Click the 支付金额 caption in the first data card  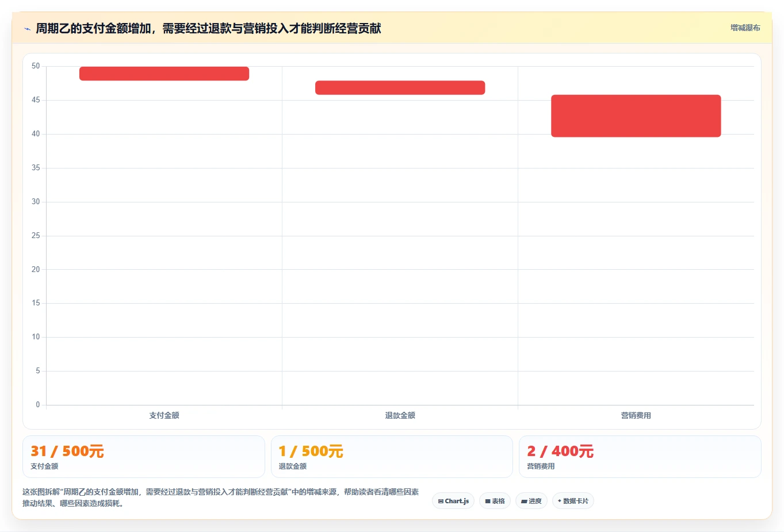44,466
